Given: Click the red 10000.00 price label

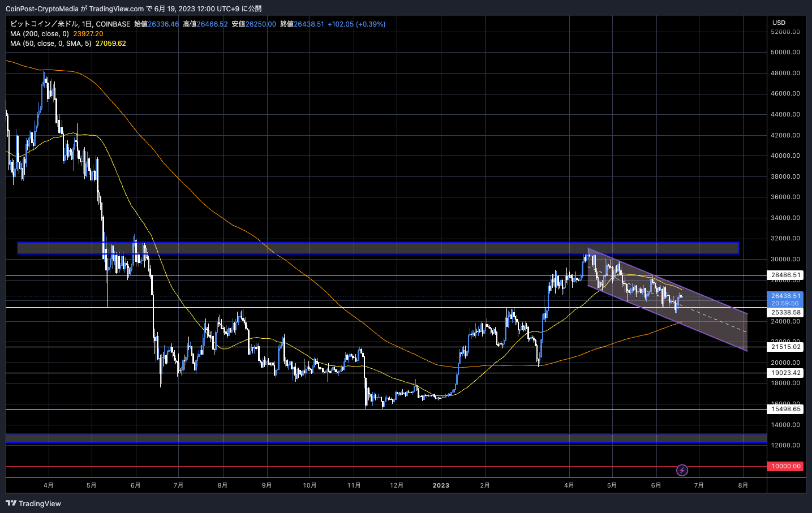Looking at the screenshot, I should [x=786, y=466].
